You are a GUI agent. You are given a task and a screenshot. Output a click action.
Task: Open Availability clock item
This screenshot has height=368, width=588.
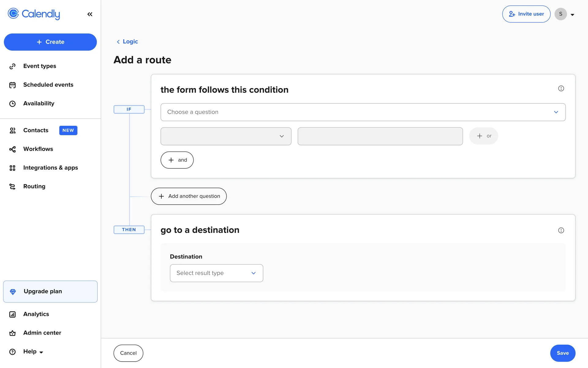click(x=39, y=103)
